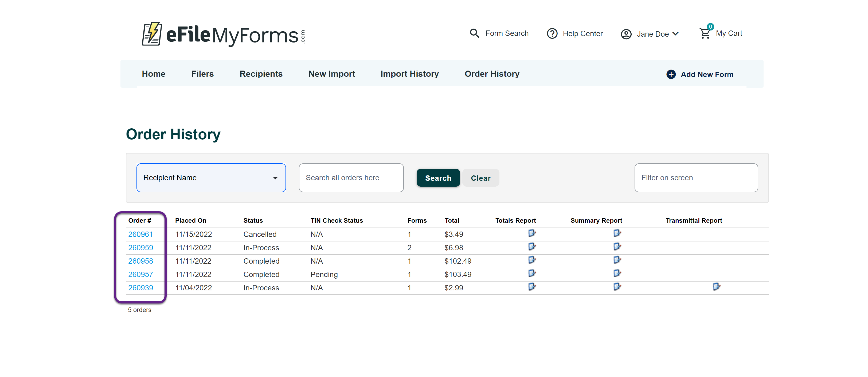Screen dimensions: 868x377
Task: Click the eFileMyForms lightning bolt logo
Action: 152,34
